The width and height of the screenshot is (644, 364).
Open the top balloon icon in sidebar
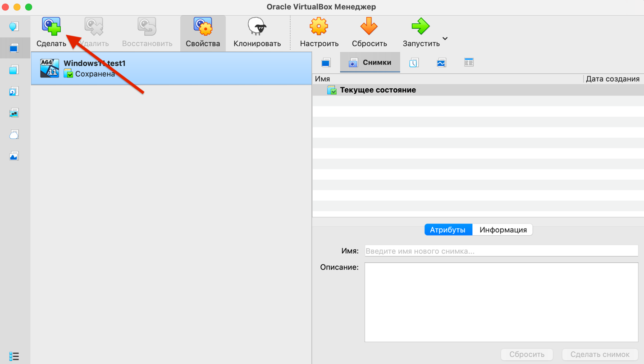click(14, 27)
